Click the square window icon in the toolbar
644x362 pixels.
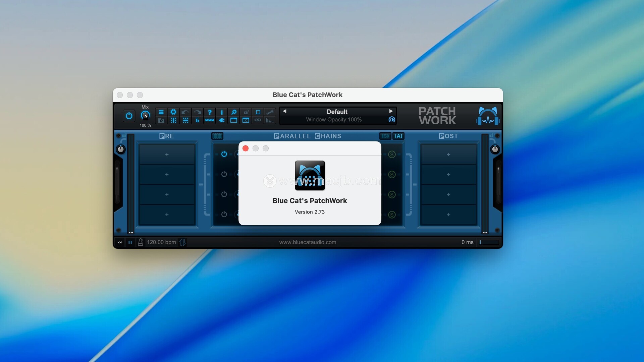point(258,112)
